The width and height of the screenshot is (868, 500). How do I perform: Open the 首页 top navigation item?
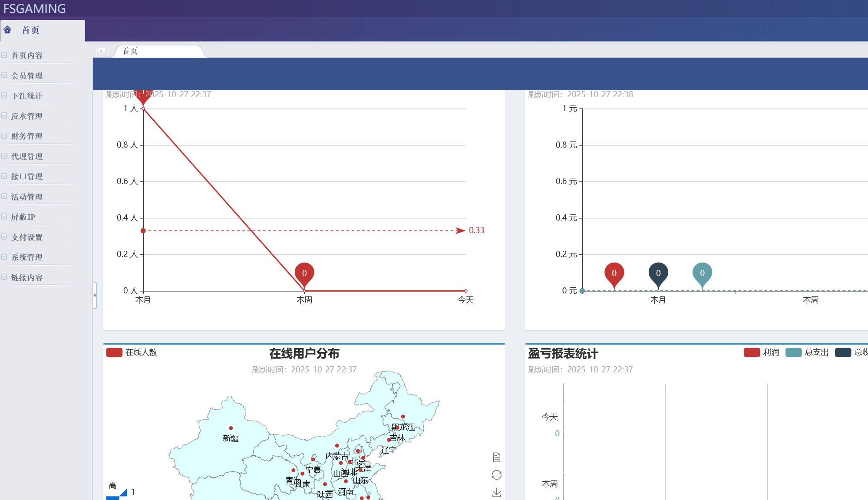(x=30, y=30)
